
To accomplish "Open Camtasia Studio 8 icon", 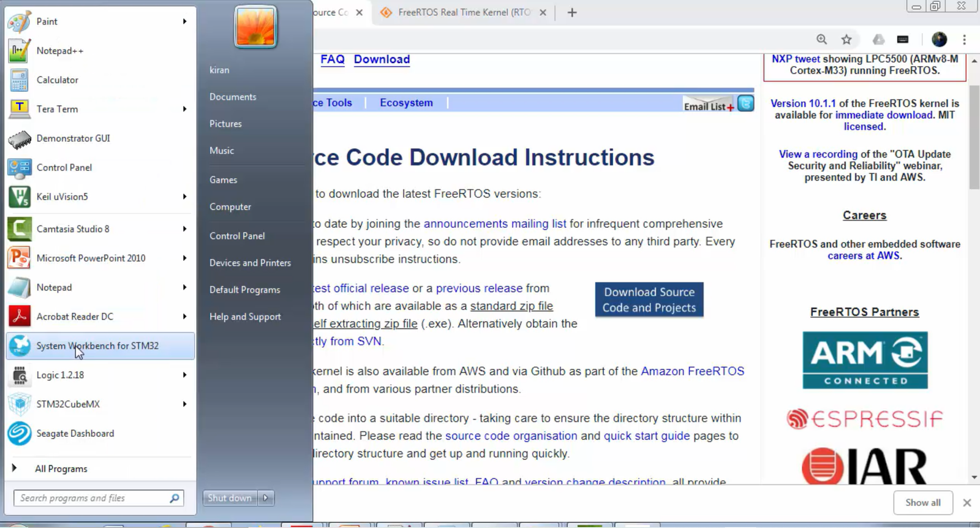I will [19, 229].
